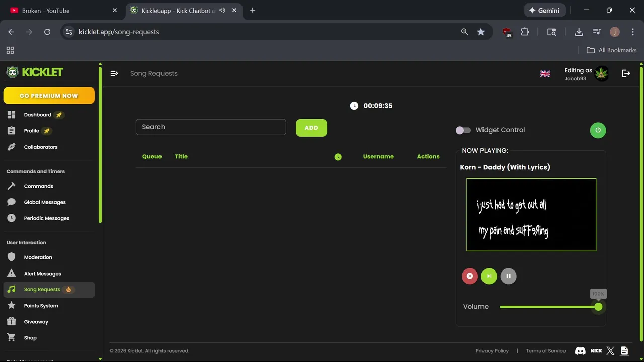
Task: Close the Broken - YouTube tab
Action: (x=115, y=10)
